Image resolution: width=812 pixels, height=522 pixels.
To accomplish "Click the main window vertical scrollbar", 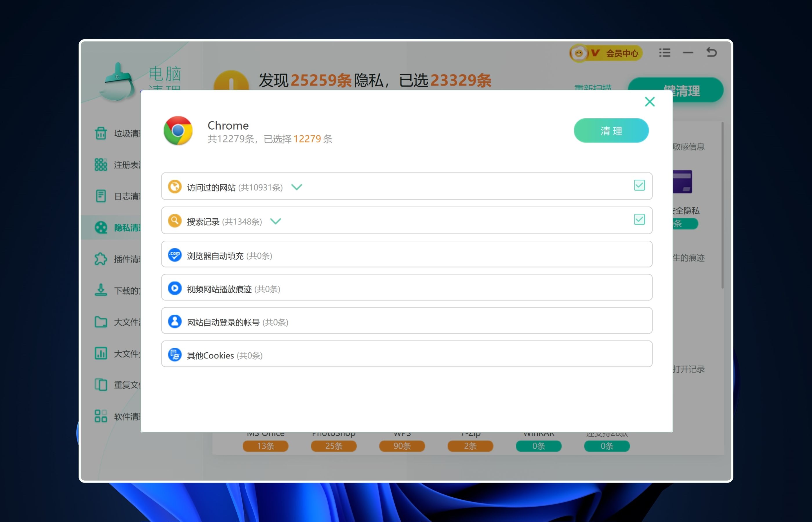I will pos(722,205).
